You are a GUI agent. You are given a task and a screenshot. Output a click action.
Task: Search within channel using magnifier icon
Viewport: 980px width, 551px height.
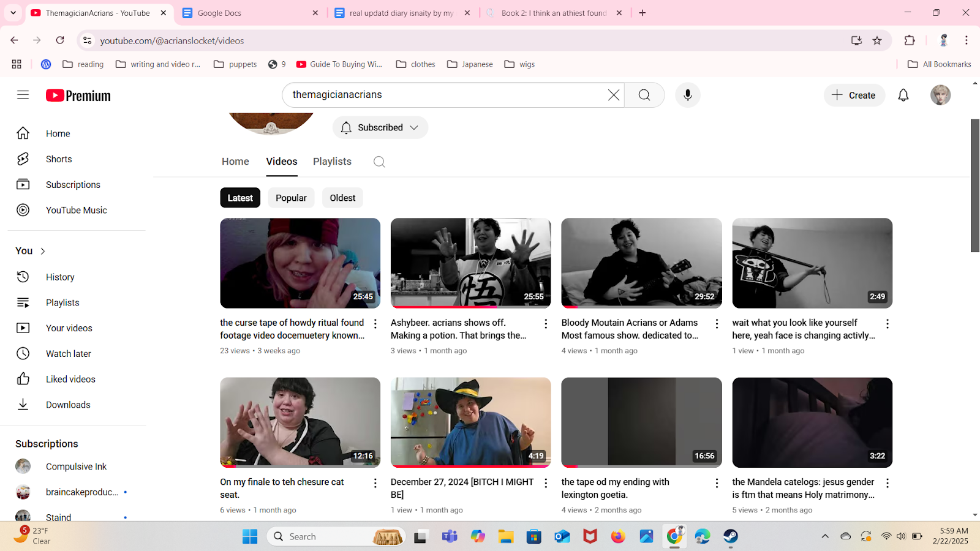[379, 162]
